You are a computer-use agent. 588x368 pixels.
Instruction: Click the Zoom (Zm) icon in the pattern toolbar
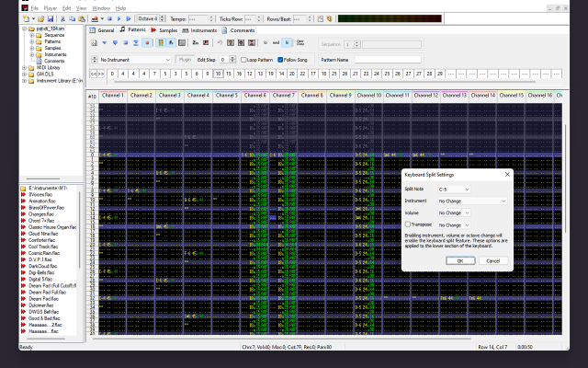pos(196,43)
